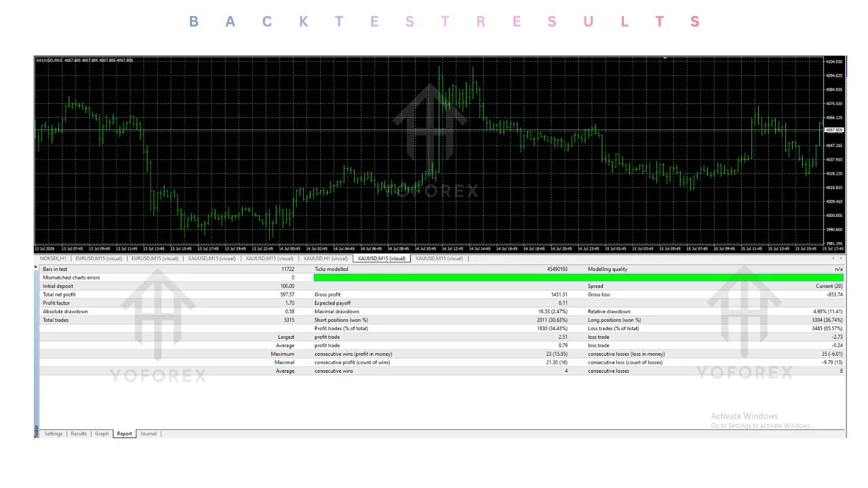Select the Expected payoff value 0.11
The height and width of the screenshot is (488, 868).
pyautogui.click(x=563, y=303)
